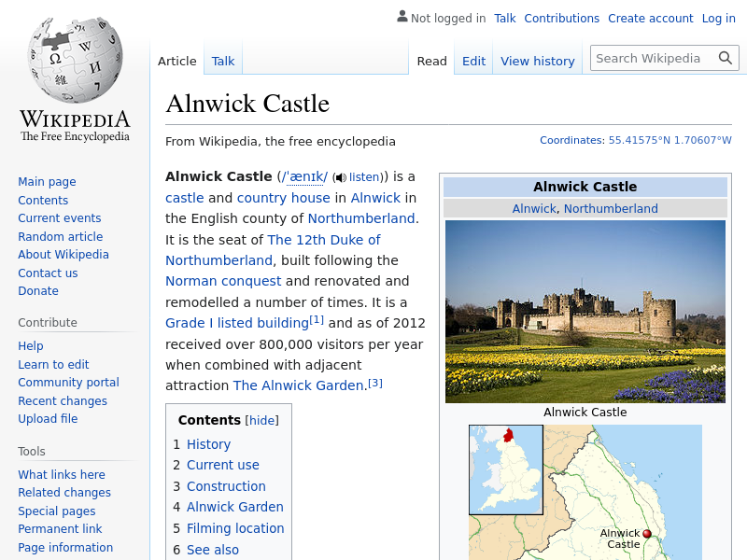This screenshot has height=560, width=747.
Task: Click the not logged in user icon
Action: point(402,17)
